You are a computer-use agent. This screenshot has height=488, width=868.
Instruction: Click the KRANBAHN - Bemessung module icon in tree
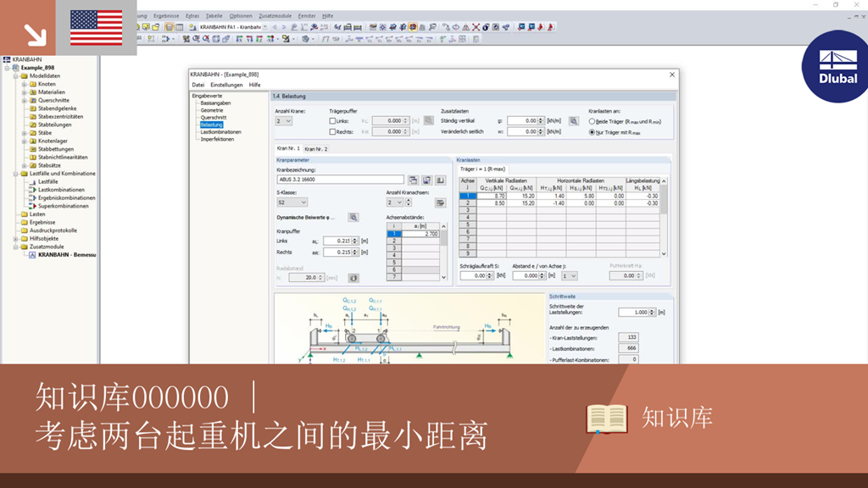(32, 255)
